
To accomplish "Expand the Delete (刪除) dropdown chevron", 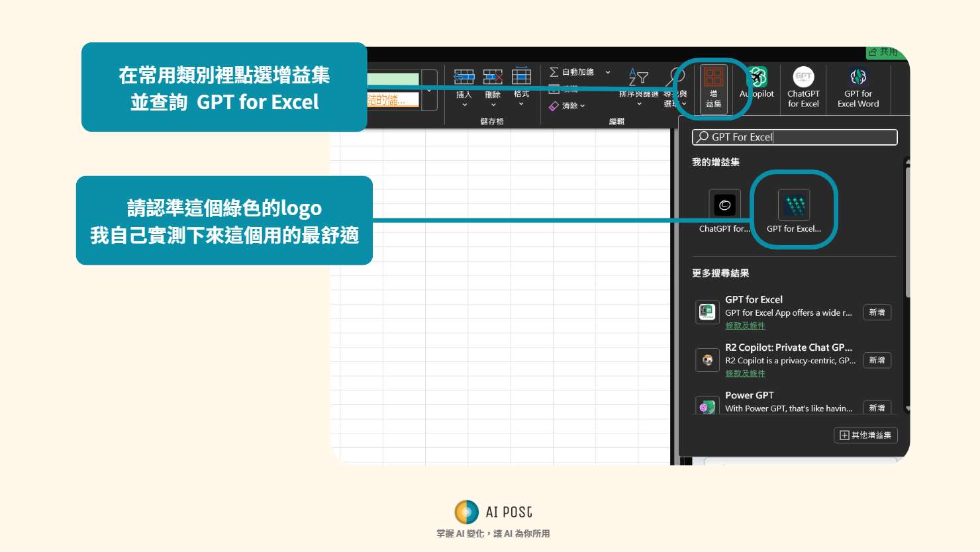I will coord(493,105).
